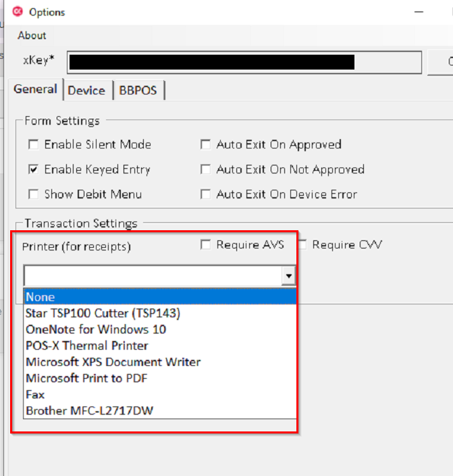Enable Auto Exit On Device Error
Viewport: 453px width, 476px height.
click(205, 194)
